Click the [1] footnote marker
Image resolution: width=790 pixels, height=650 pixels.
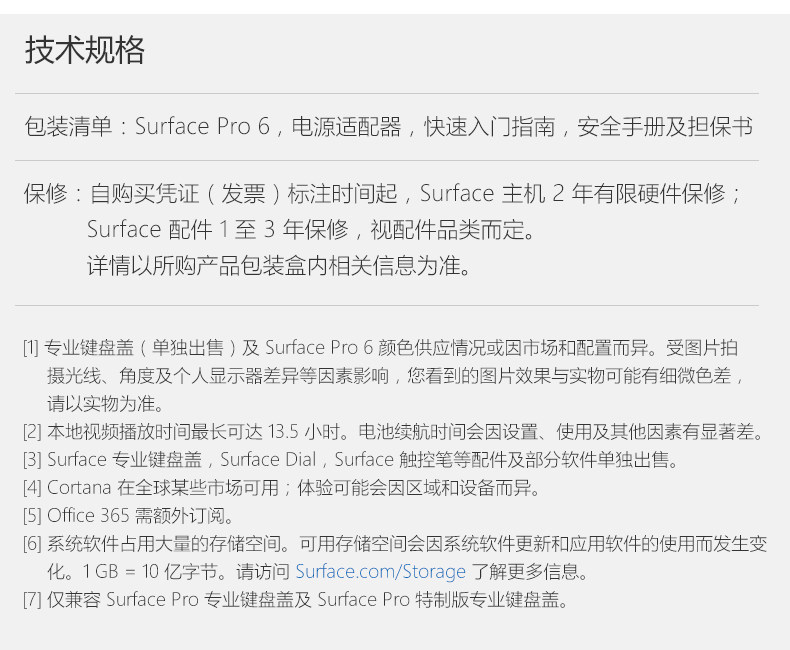click(x=31, y=348)
